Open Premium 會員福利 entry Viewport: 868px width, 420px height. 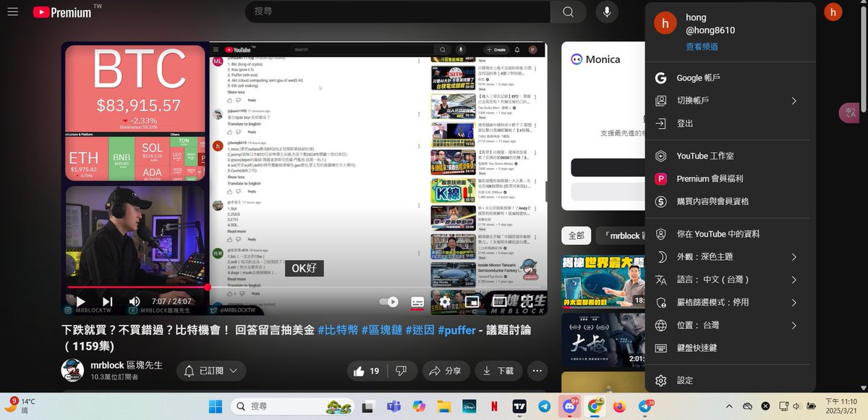coord(730,179)
